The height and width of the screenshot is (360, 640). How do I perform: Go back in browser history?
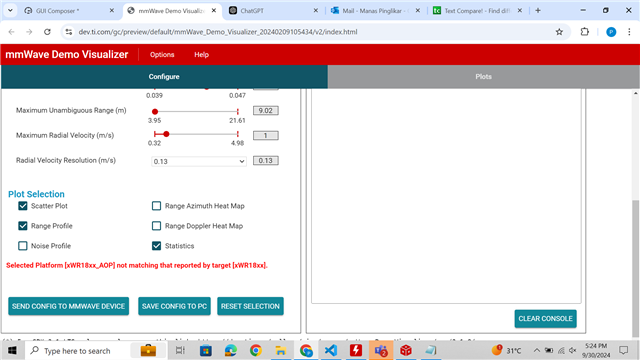pyautogui.click(x=11, y=32)
